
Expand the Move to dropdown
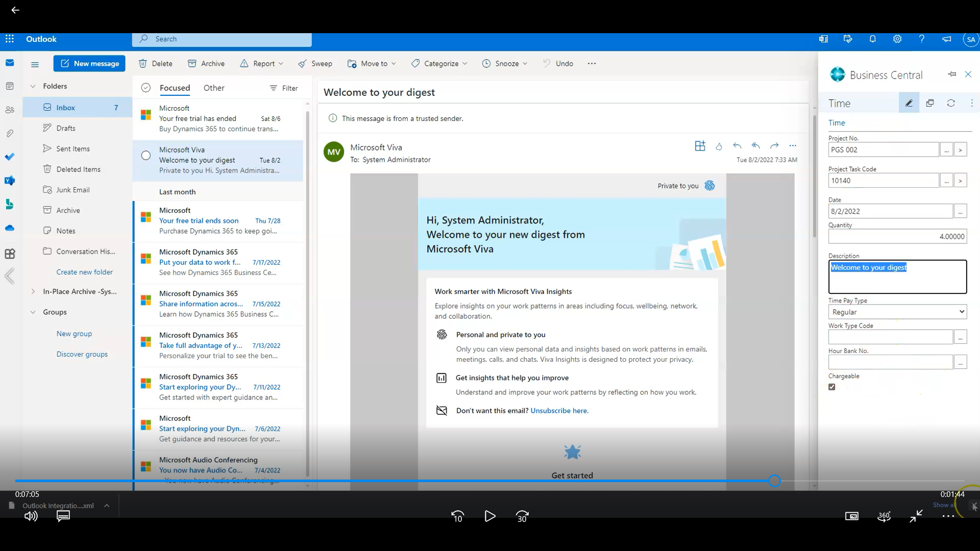tap(394, 64)
